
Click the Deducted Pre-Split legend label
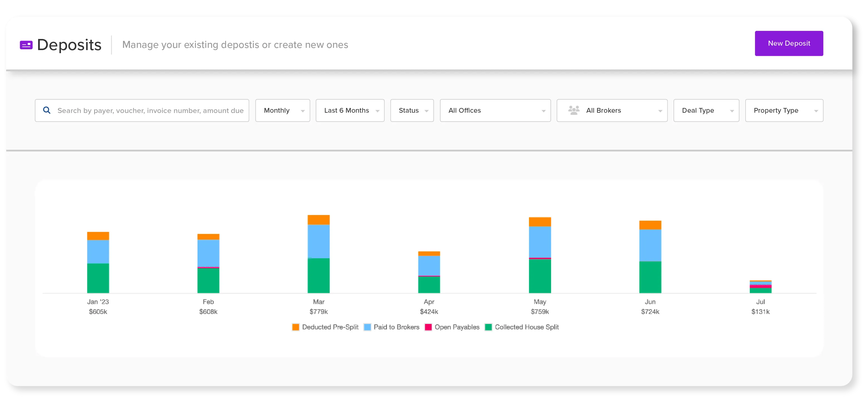[330, 327]
